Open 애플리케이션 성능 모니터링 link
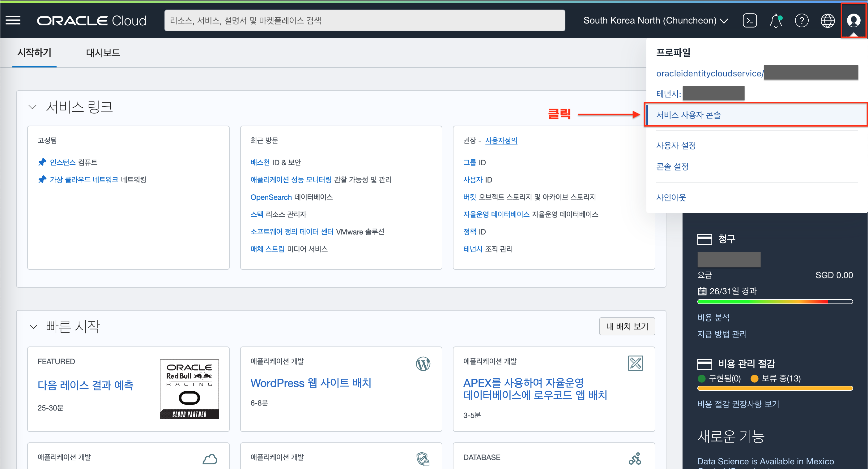Image resolution: width=868 pixels, height=469 pixels. [291, 179]
